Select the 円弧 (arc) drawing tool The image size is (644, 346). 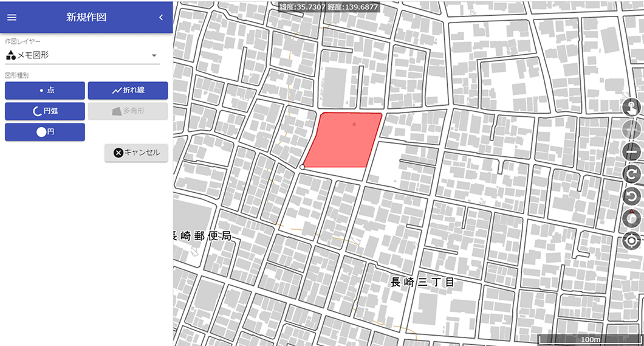point(45,111)
